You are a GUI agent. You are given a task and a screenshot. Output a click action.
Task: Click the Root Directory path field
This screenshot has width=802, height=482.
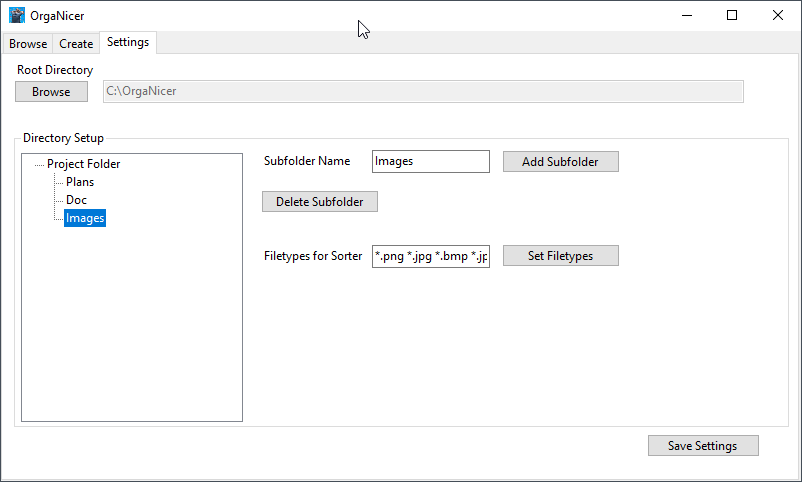(x=423, y=92)
